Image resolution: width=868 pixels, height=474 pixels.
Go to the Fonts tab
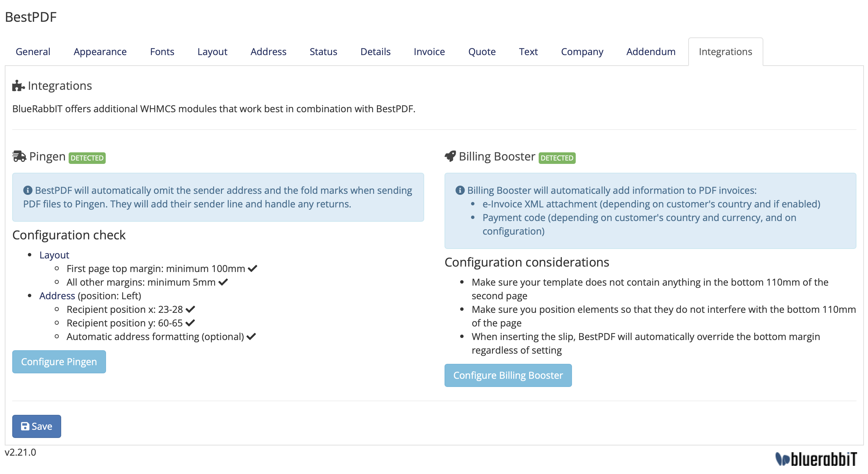tap(162, 52)
